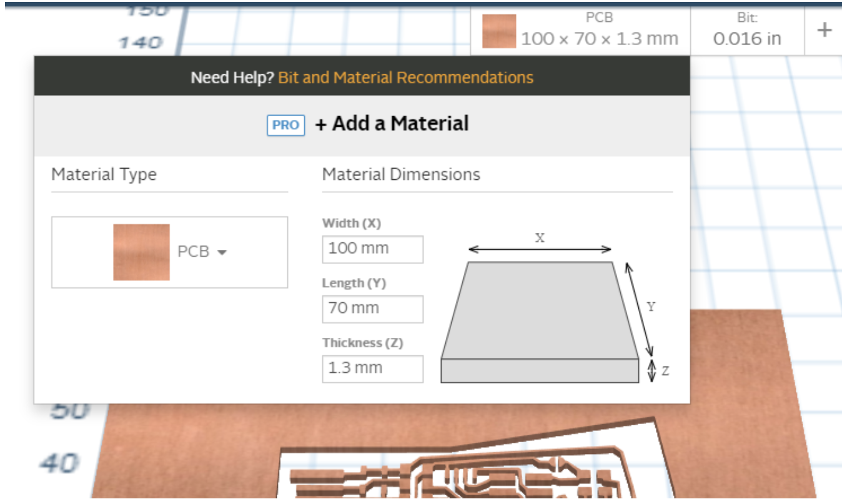
Task: Click the + Add a Material button
Action: pos(392,124)
